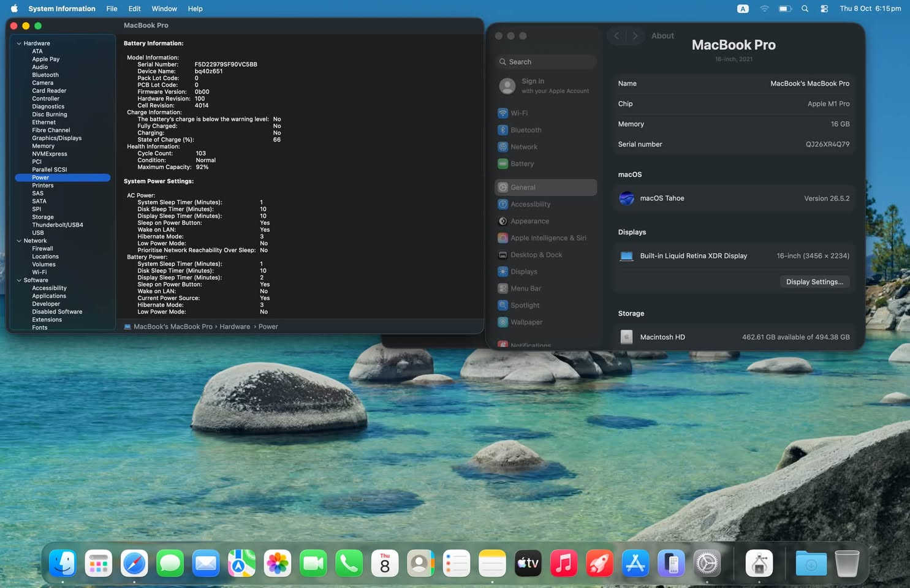Select Graphics/Displays in hardware list
This screenshot has width=910, height=588.
57,138
